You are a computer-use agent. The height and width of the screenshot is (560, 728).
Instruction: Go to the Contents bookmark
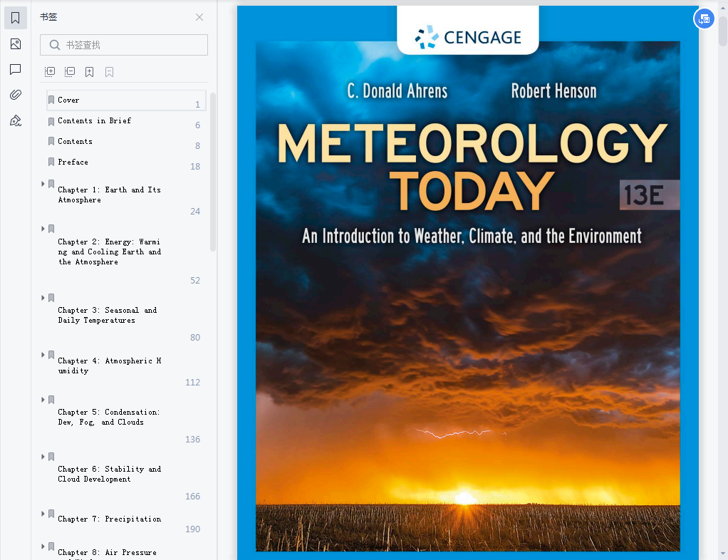click(x=75, y=142)
